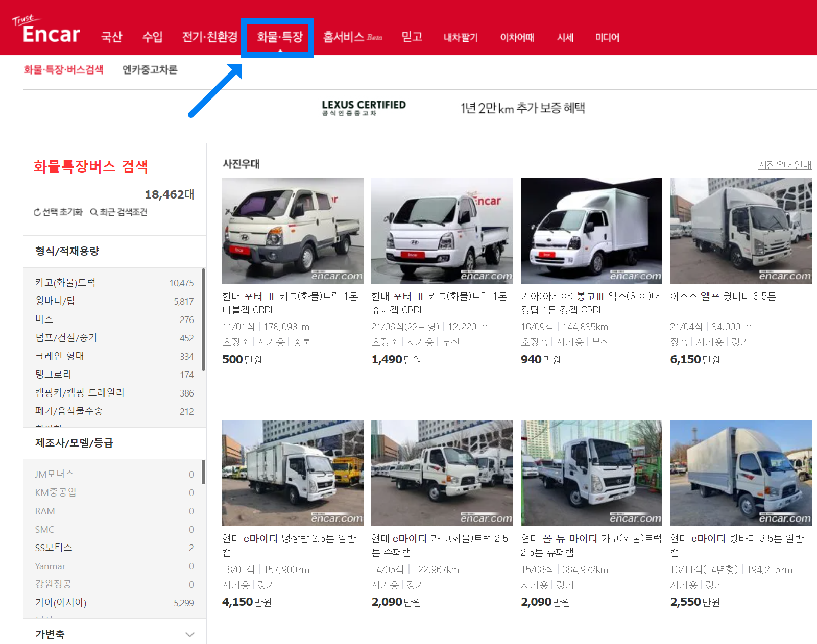Click the 6,150만원 price
817x644 pixels.
click(x=695, y=360)
